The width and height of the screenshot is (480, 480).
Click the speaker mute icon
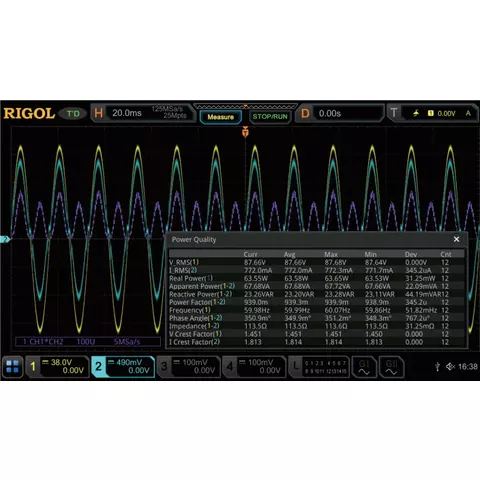pyautogui.click(x=450, y=367)
